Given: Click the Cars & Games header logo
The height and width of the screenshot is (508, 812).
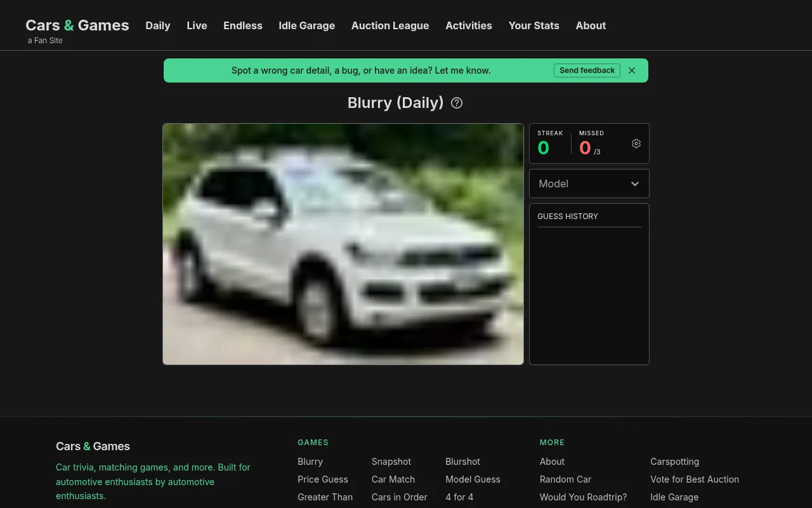Looking at the screenshot, I should tap(77, 25).
